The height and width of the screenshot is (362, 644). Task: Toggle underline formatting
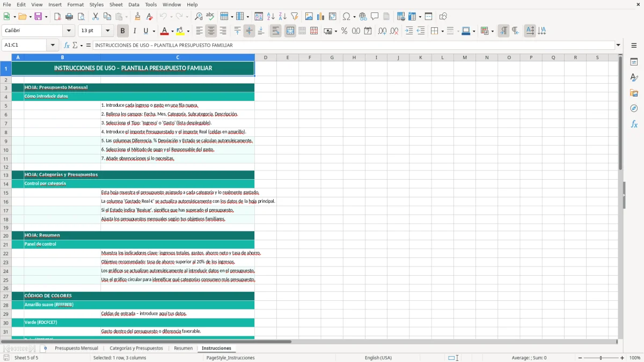point(146,31)
